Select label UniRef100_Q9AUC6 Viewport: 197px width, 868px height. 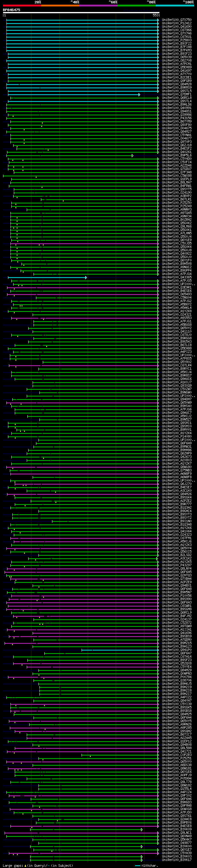(176, 379)
